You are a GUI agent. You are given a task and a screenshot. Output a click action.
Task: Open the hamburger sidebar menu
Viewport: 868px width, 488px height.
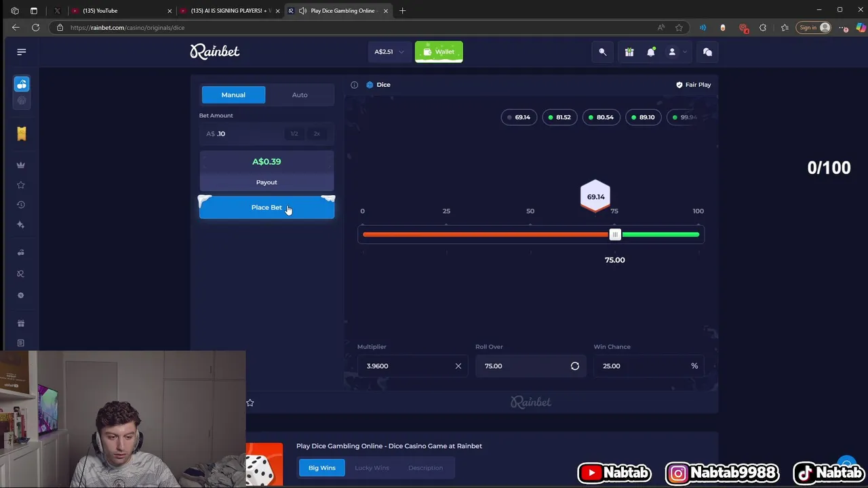point(22,52)
